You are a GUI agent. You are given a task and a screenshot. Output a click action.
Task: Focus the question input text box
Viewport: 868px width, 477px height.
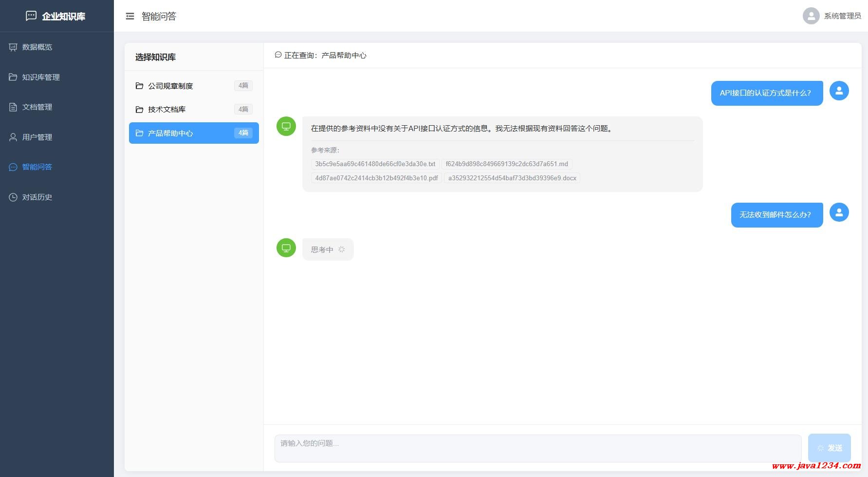coord(537,448)
